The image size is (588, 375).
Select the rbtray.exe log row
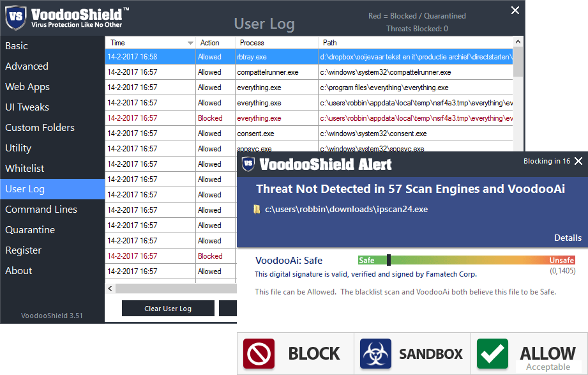coord(309,57)
